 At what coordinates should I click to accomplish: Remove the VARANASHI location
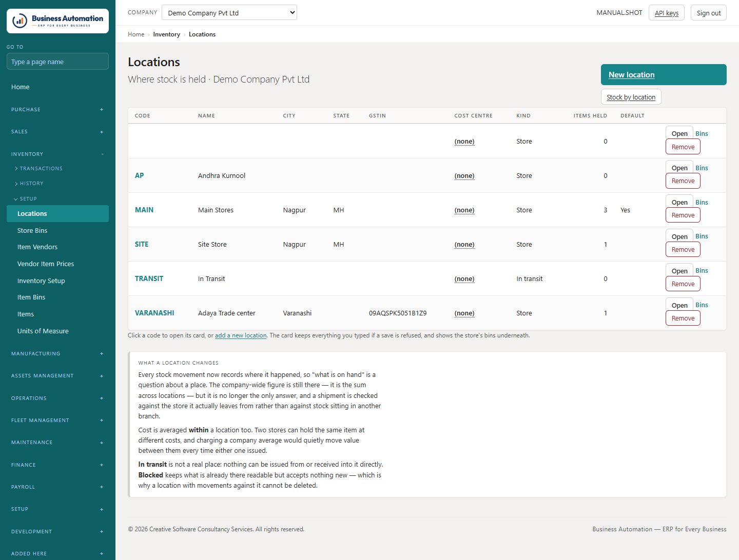[x=683, y=318]
